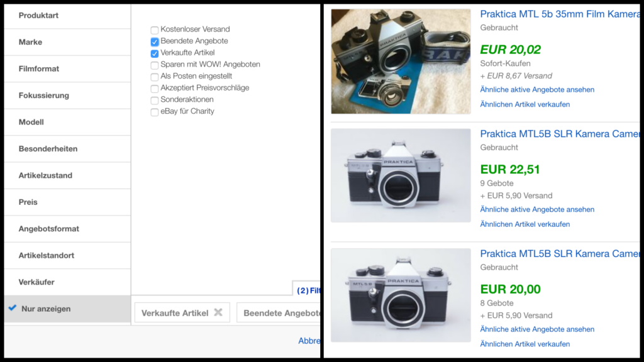The height and width of the screenshot is (362, 644).
Task: Sell similar item for EUR 20,00 listing
Action: pyautogui.click(x=525, y=344)
